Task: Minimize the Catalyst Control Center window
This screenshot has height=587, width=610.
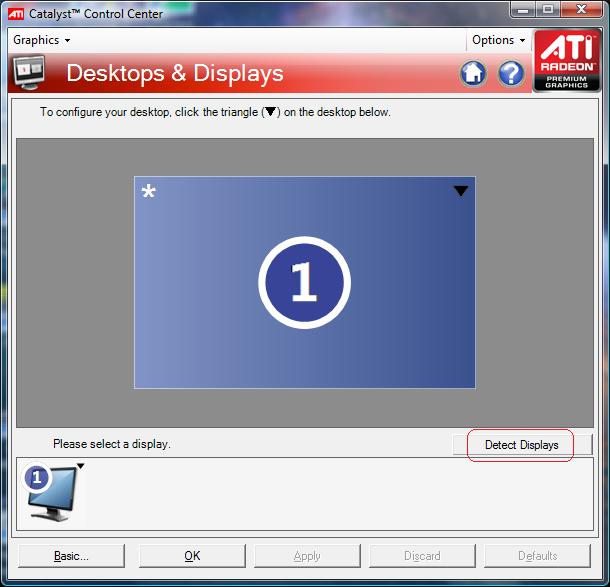Action: tap(523, 9)
